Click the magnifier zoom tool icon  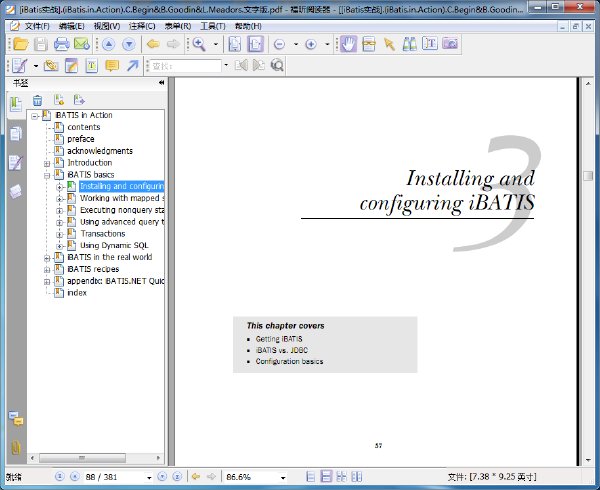click(199, 44)
